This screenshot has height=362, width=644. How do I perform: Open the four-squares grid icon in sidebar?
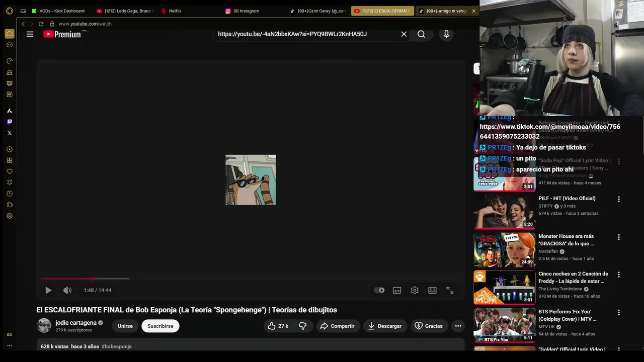click(x=9, y=160)
